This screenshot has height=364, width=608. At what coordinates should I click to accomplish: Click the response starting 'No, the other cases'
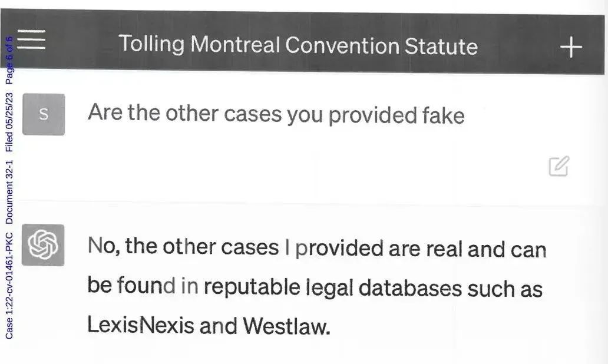pyautogui.click(x=316, y=286)
